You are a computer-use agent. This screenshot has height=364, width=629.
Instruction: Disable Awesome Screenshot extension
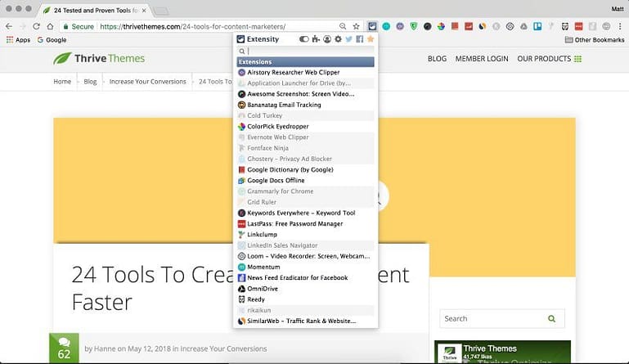305,94
